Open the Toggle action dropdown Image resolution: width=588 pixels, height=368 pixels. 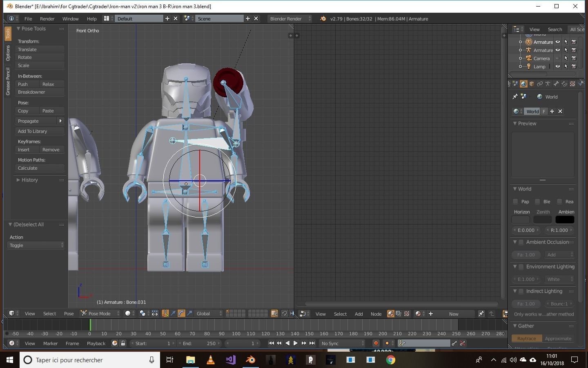36,245
